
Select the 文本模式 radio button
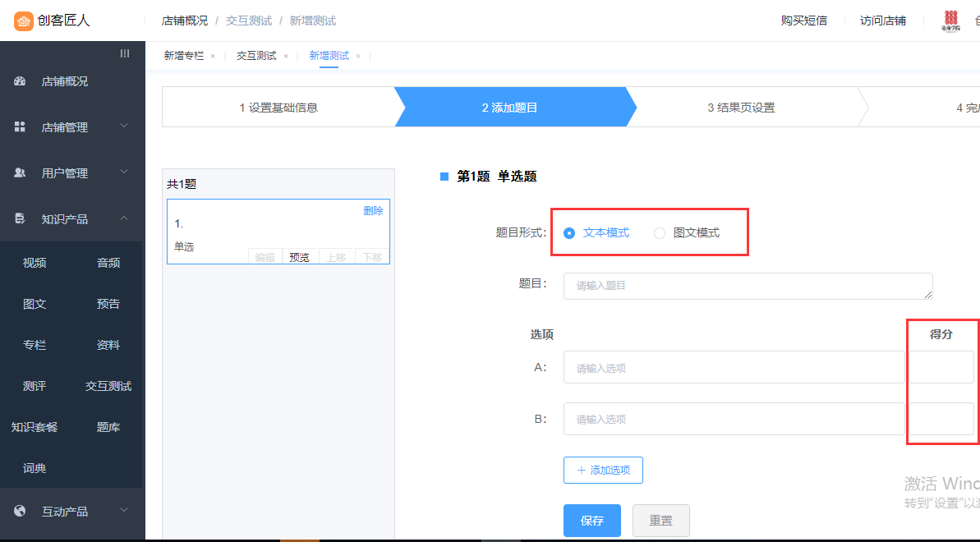coord(569,233)
